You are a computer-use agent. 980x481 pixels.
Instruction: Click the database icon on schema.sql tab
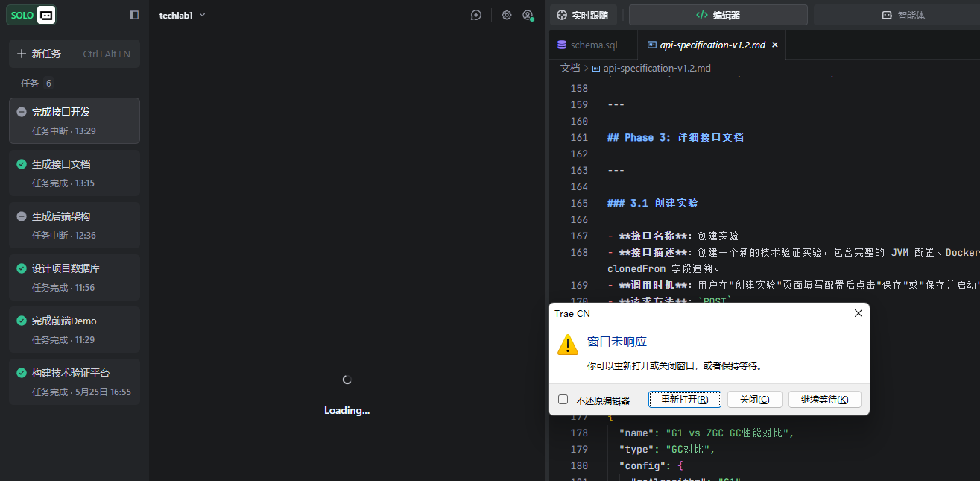click(x=562, y=45)
